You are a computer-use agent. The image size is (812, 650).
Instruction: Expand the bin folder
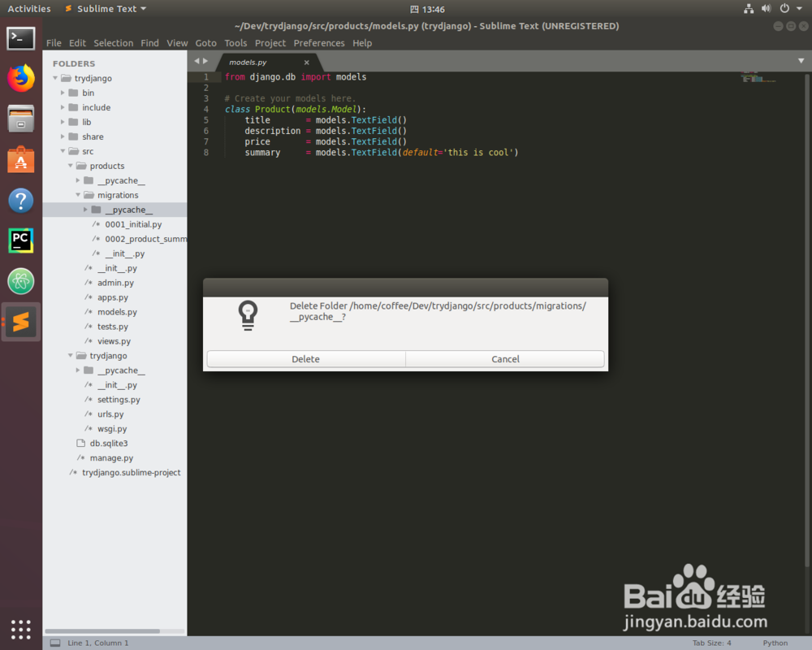pyautogui.click(x=63, y=93)
